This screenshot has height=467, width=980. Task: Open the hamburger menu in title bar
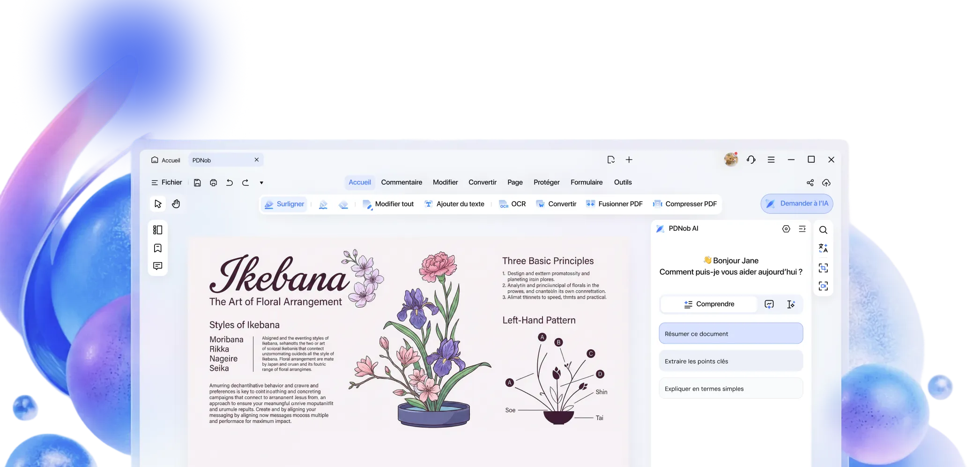771,160
